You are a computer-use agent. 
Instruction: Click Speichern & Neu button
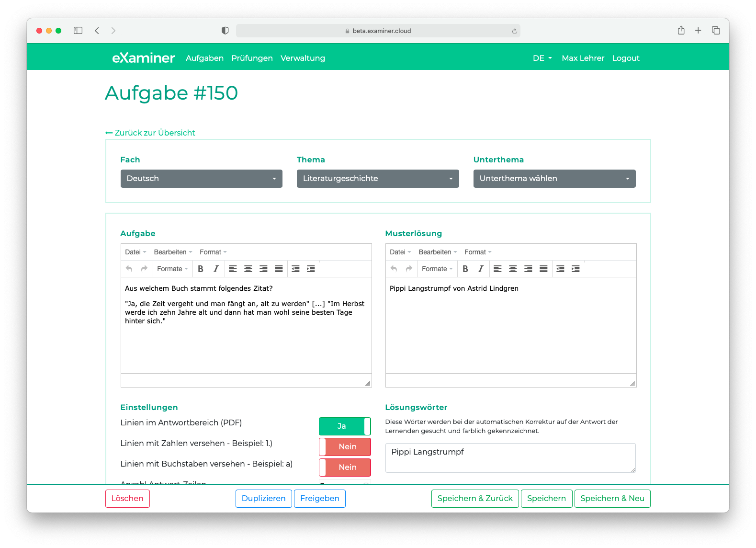click(612, 498)
